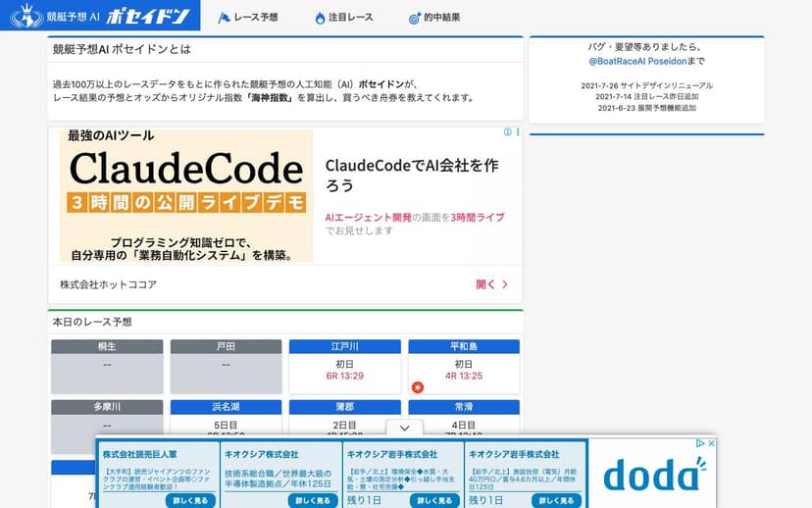The height and width of the screenshot is (508, 812).
Task: Click the キオクシア株式会社 job ad title
Action: (x=262, y=454)
